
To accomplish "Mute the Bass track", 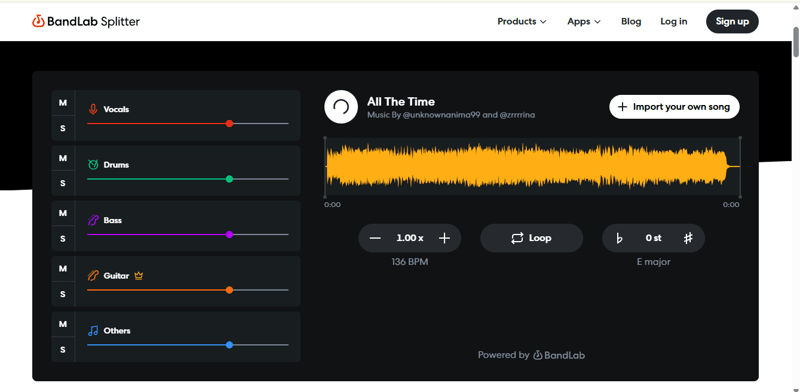I will tap(63, 213).
